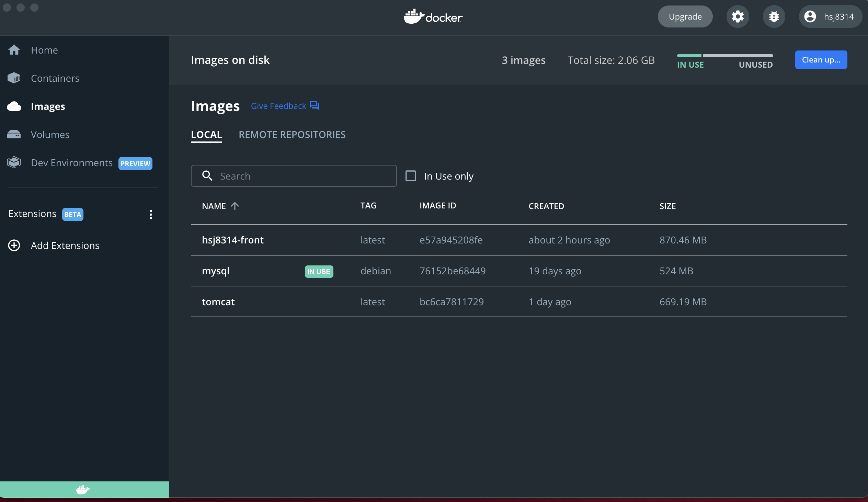The width and height of the screenshot is (868, 502).
Task: Click the bug troubleshoot icon
Action: (x=774, y=16)
